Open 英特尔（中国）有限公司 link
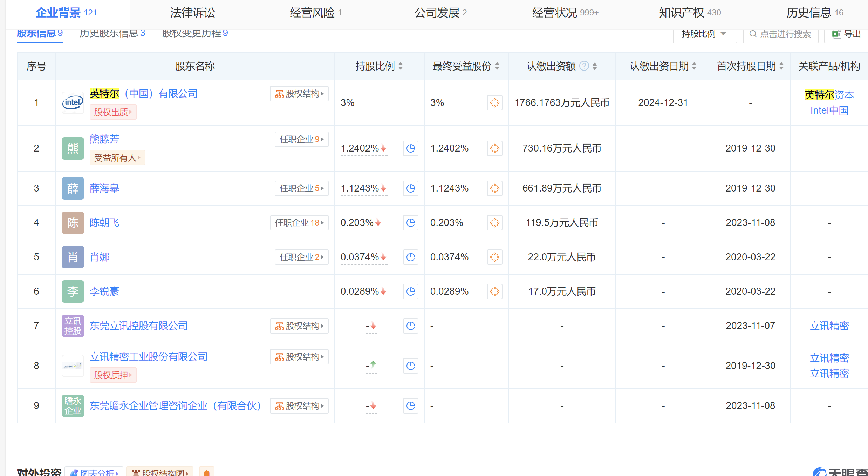This screenshot has height=476, width=868. point(144,94)
